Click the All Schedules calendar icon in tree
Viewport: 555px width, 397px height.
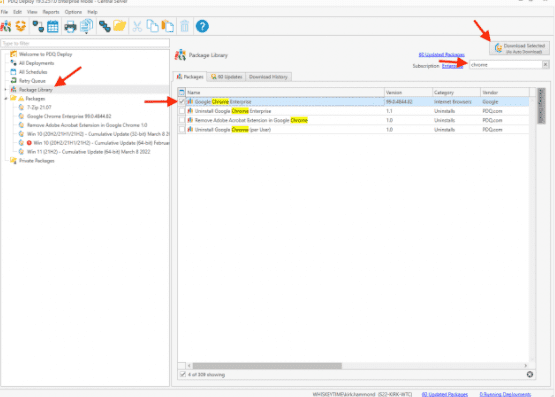coord(13,72)
